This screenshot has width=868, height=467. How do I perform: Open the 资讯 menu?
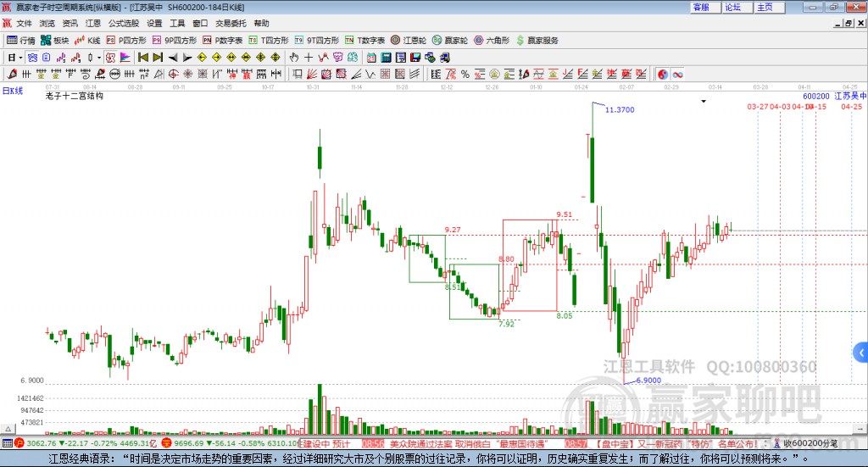[x=70, y=23]
